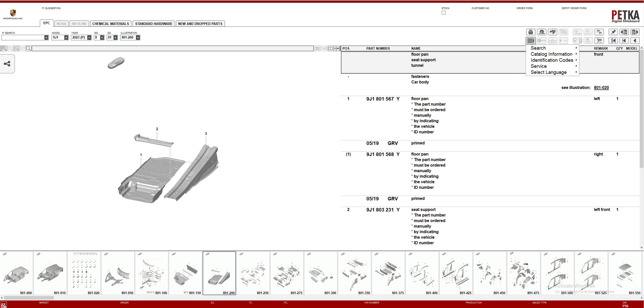Screen dimensions: 644x308
Task: Select part number 9J1 801 567 Y
Action: [383, 99]
